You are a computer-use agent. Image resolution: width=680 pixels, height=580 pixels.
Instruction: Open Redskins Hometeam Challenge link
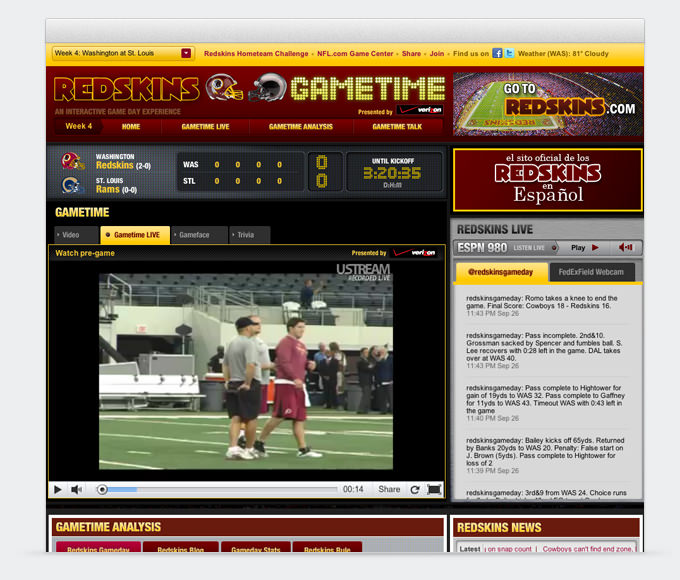(x=256, y=54)
